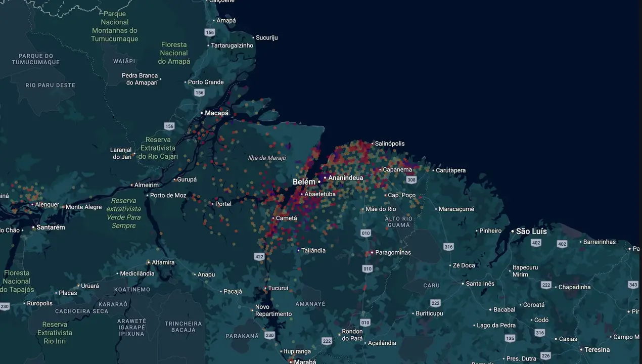Screen dimensions: 642x364
Task: Click the Salinópolis town label
Action: [x=390, y=144]
